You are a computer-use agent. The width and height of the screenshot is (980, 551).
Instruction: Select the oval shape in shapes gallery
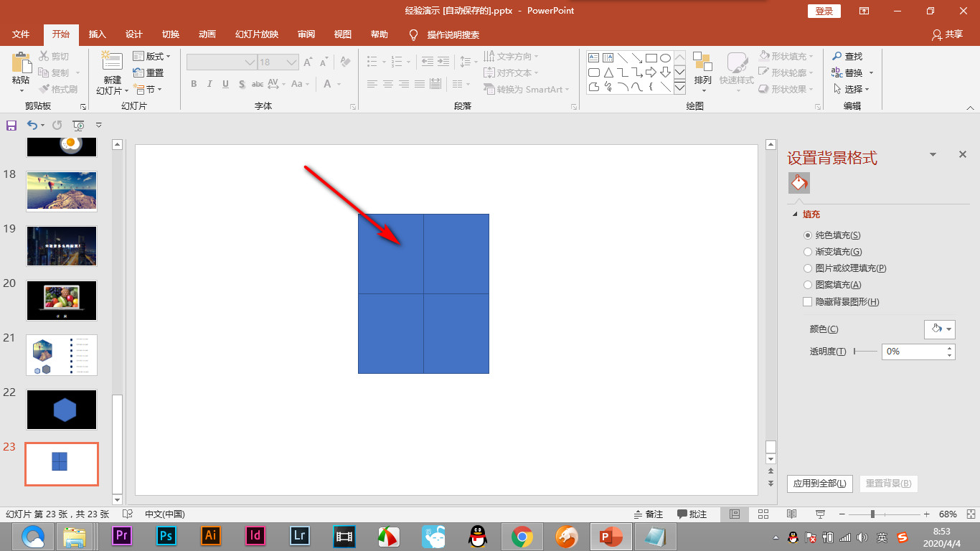click(x=665, y=57)
